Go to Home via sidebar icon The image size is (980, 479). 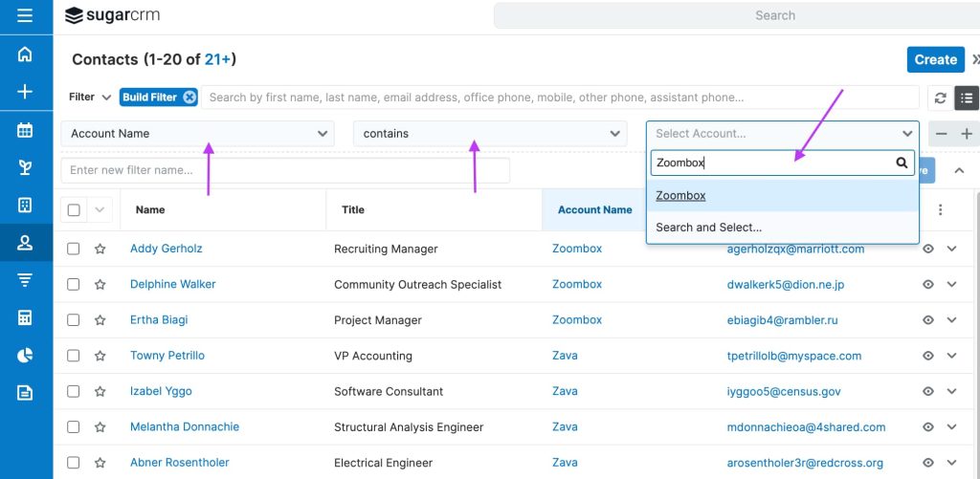[x=25, y=54]
